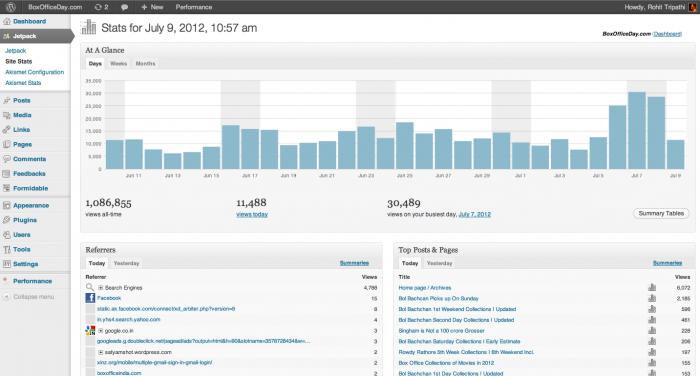Image resolution: width=700 pixels, height=376 pixels.
Task: Expand the satyamshot.wordpress.com referrer row
Action: point(101,352)
